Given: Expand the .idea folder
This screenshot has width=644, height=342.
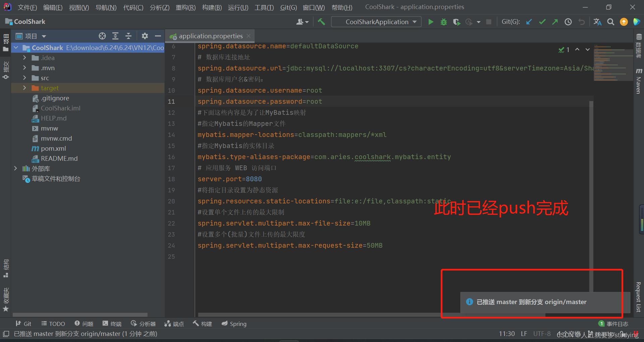Looking at the screenshot, I should pos(24,58).
